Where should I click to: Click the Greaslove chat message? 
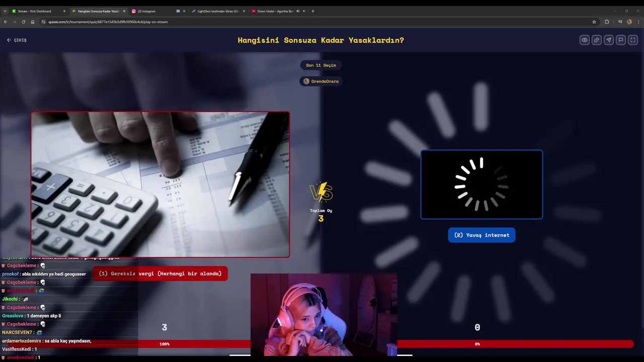click(31, 316)
